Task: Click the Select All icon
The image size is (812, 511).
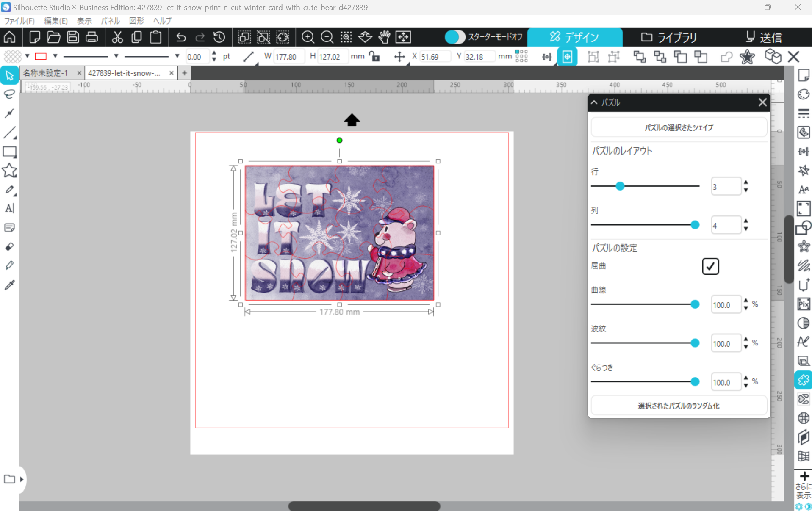Action: pos(244,37)
